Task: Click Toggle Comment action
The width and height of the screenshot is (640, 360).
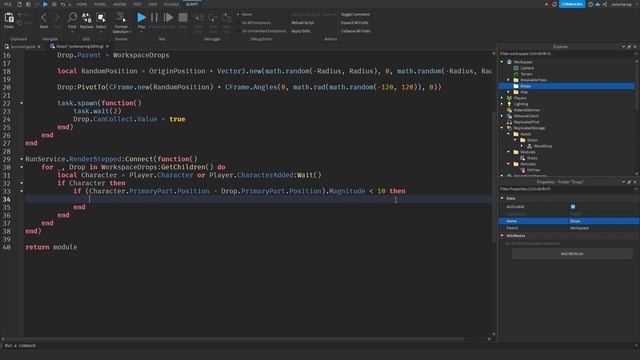Action: 355,14
